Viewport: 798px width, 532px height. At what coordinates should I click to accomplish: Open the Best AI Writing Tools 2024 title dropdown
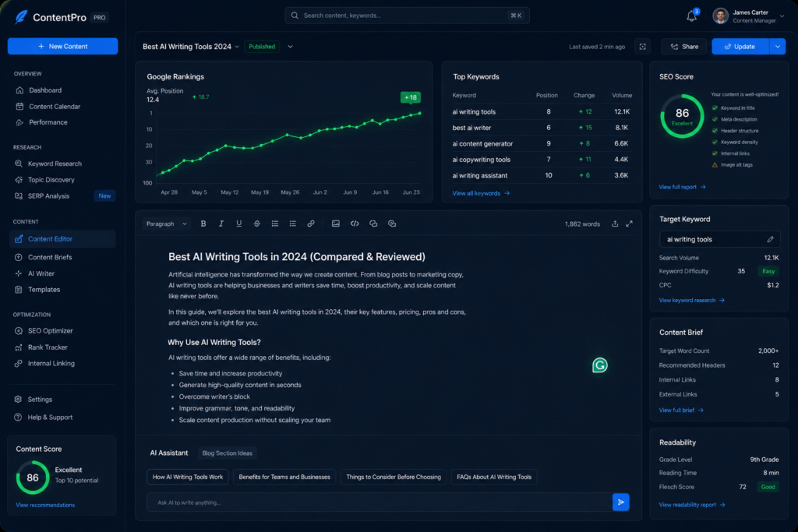[237, 47]
